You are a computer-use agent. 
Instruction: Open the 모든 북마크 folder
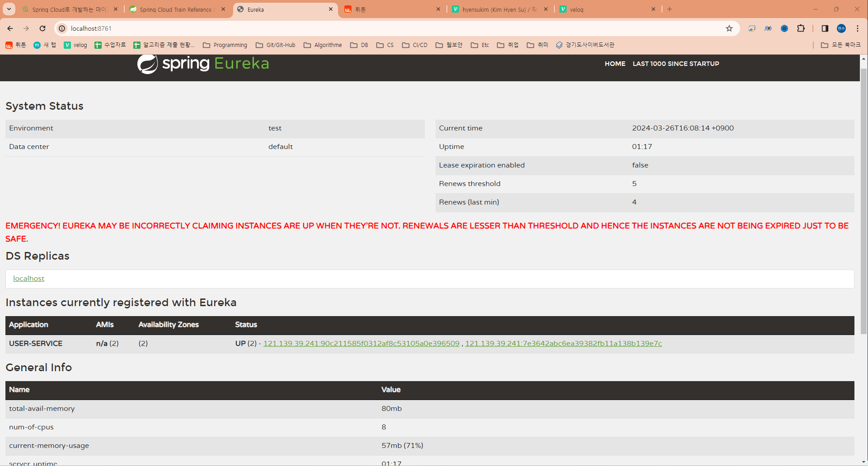pyautogui.click(x=841, y=45)
